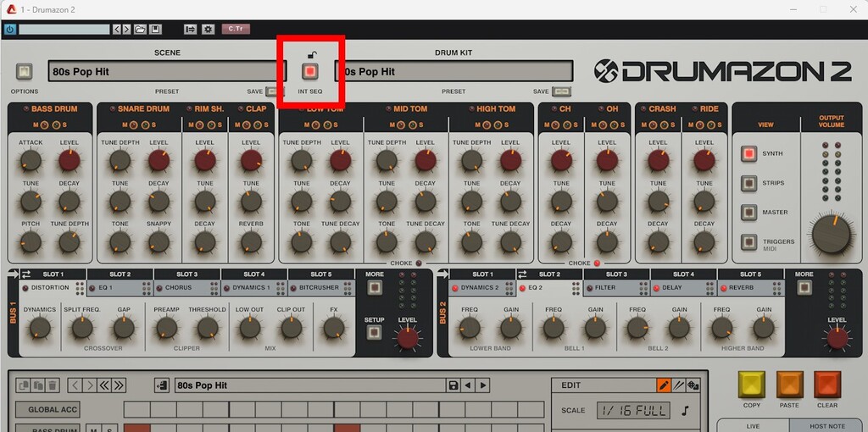This screenshot has height=432, width=868.
Task: Open the Scale 1/16 FULL selector
Action: (x=632, y=411)
